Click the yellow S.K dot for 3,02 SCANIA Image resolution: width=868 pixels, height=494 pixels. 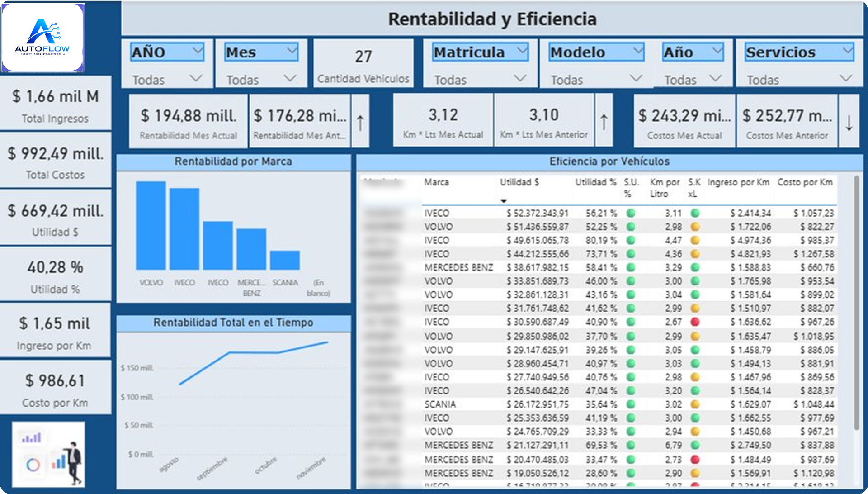click(x=695, y=404)
